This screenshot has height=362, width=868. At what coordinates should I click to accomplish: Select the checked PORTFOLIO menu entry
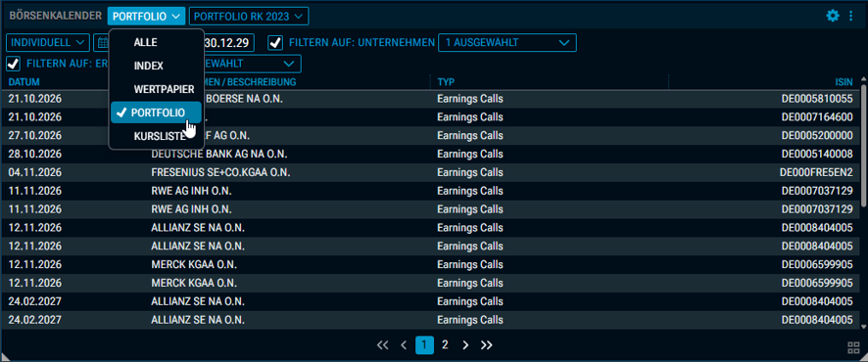pos(156,113)
